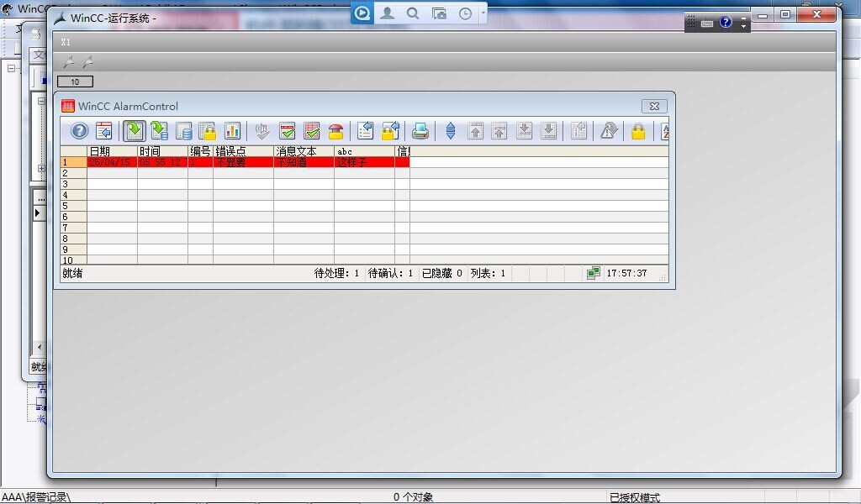This screenshot has width=861, height=504.
Task: Trigger emergency acknowledgment red button icon
Action: click(335, 131)
